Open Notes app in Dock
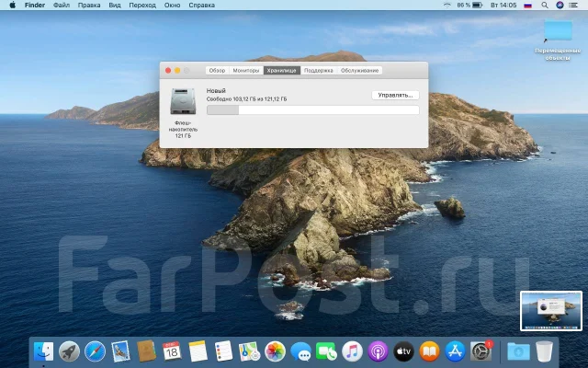This screenshot has width=588, height=368. [198, 351]
